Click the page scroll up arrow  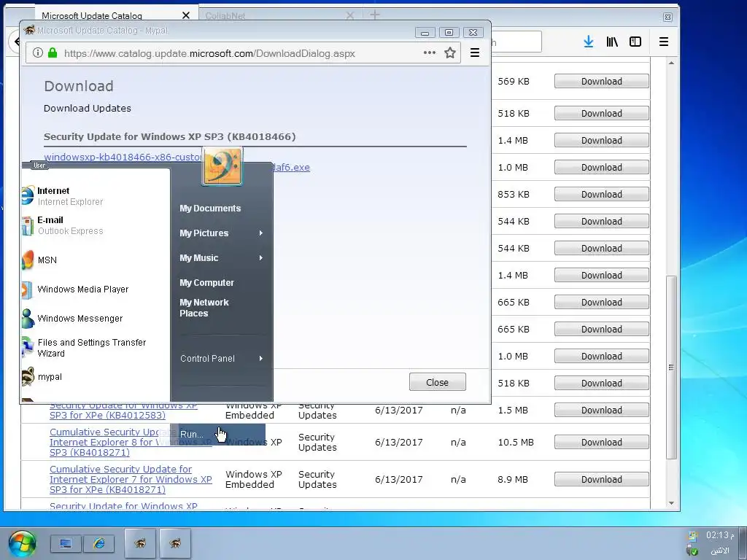click(x=671, y=63)
